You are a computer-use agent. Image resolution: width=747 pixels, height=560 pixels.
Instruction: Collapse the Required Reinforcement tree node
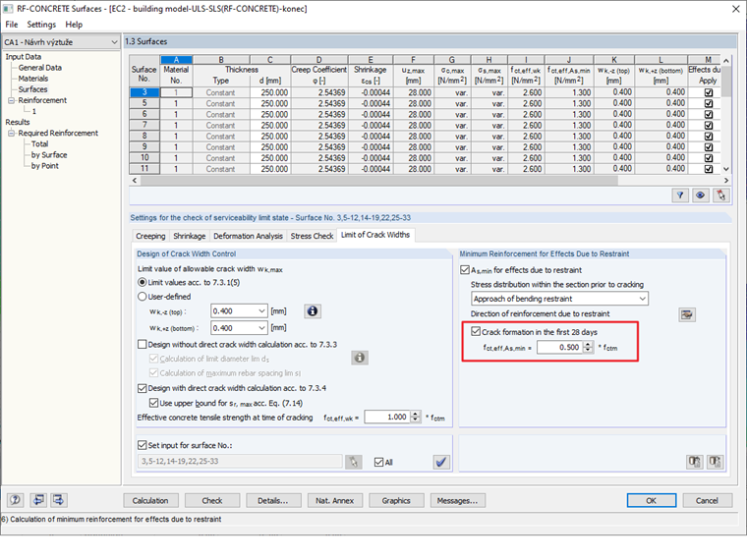click(11, 134)
